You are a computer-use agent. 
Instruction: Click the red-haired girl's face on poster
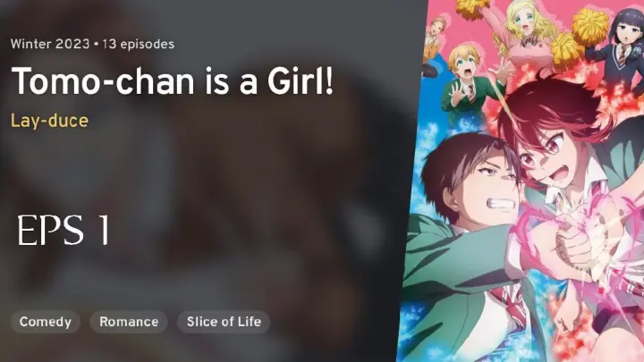coord(548,154)
